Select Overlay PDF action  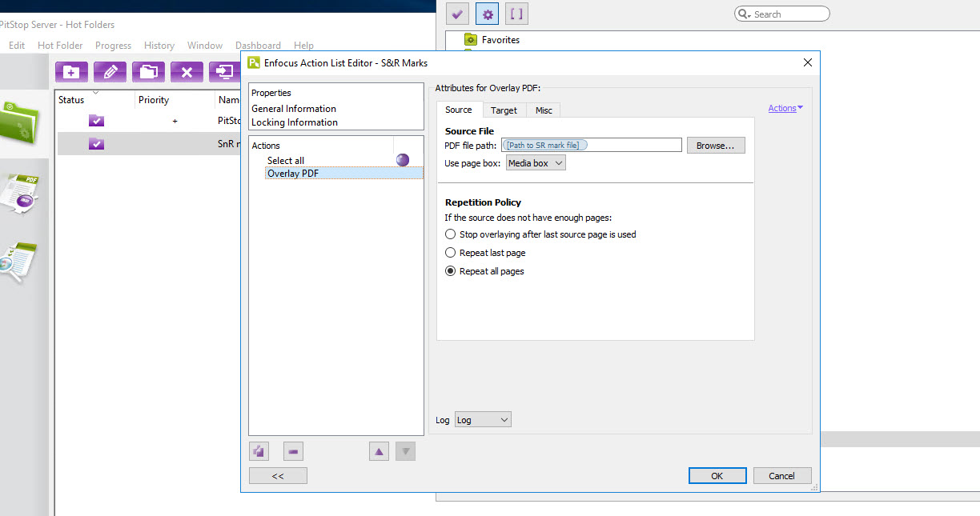[344, 174]
